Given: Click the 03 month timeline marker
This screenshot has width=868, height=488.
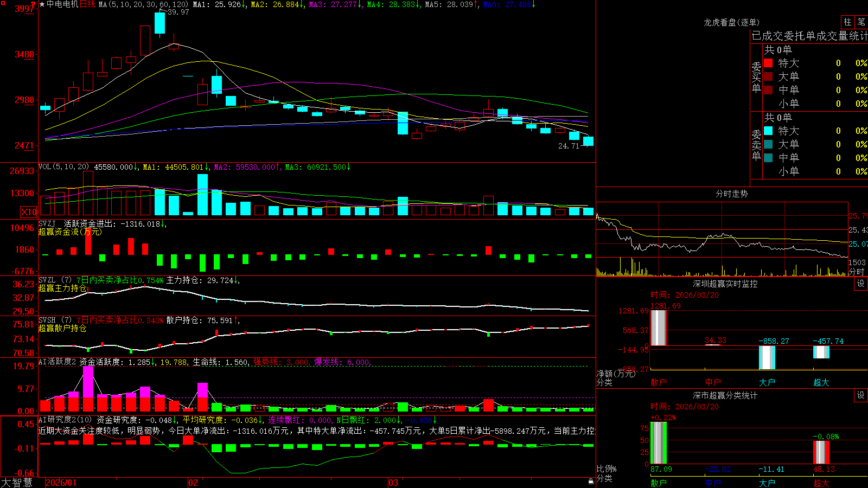Looking at the screenshot, I should (393, 483).
